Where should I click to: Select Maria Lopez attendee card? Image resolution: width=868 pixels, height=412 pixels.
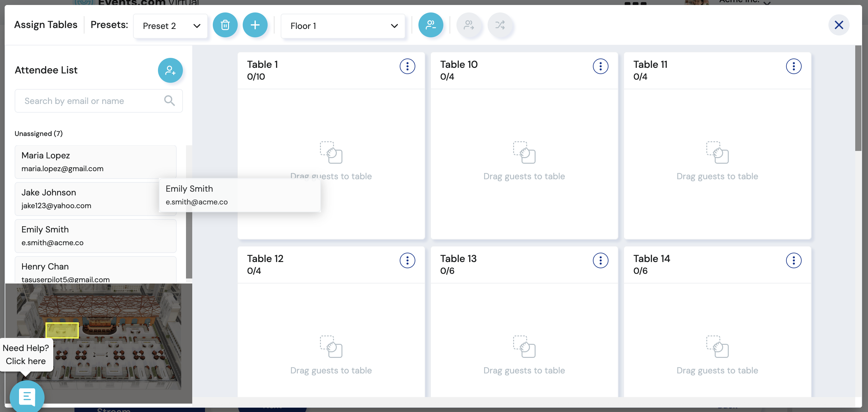[95, 162]
